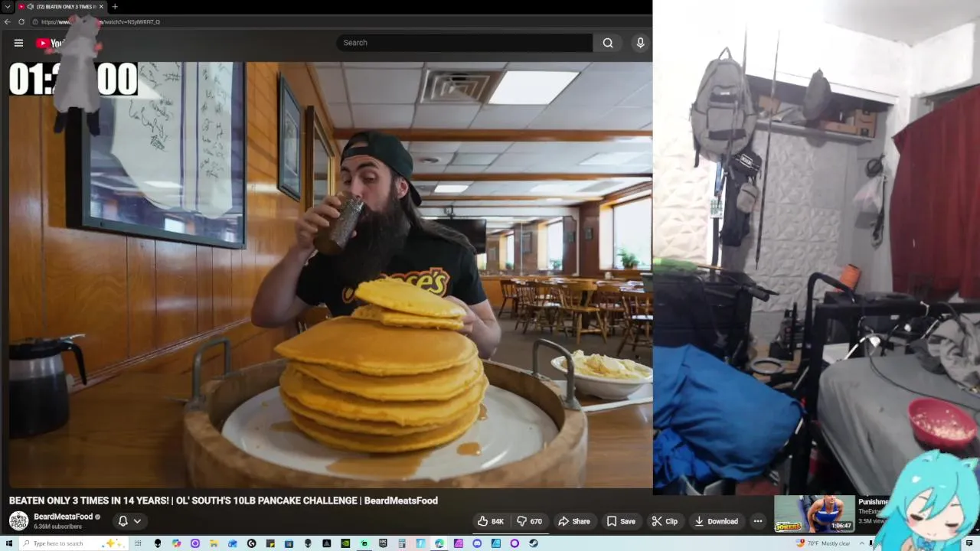Download the video
The height and width of the screenshot is (551, 980).
click(x=717, y=521)
